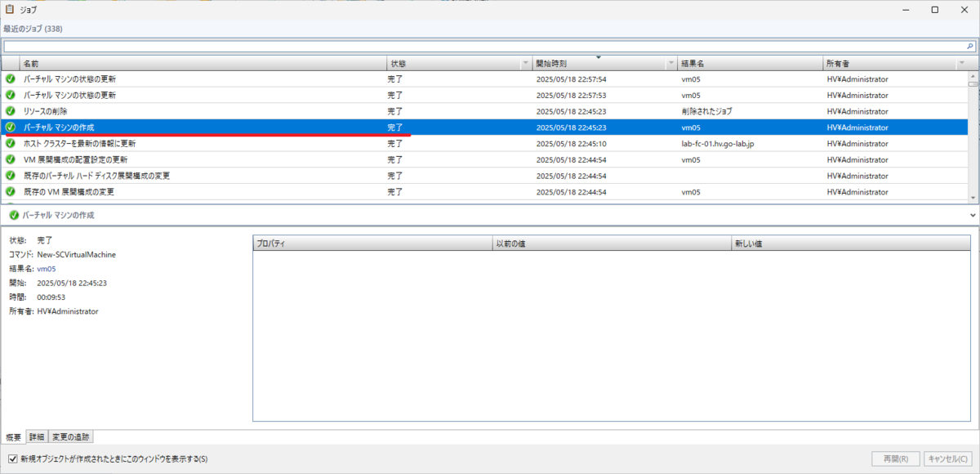Select 既存のバーチャル ハード ディスク展開構成の変更 job

click(485, 176)
